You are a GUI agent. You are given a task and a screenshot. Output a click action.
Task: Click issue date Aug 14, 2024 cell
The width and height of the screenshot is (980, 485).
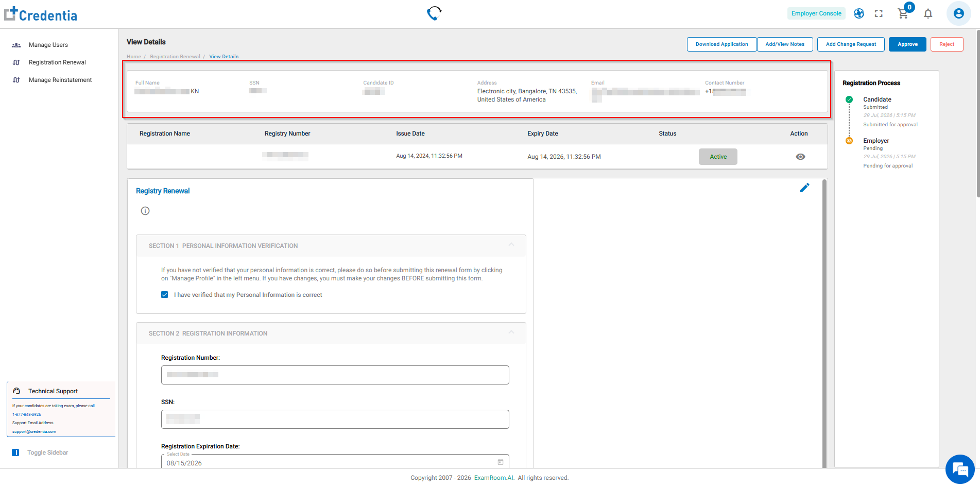(429, 156)
